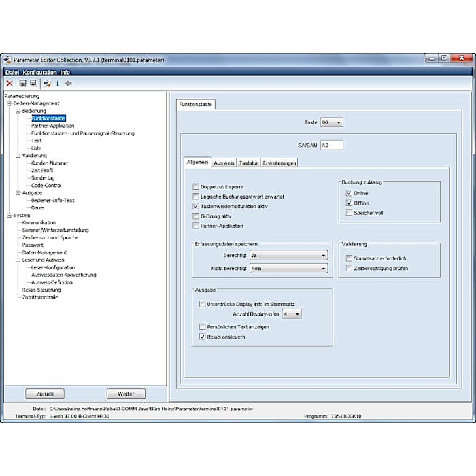Click the Save toolbar icon

pos(22,83)
